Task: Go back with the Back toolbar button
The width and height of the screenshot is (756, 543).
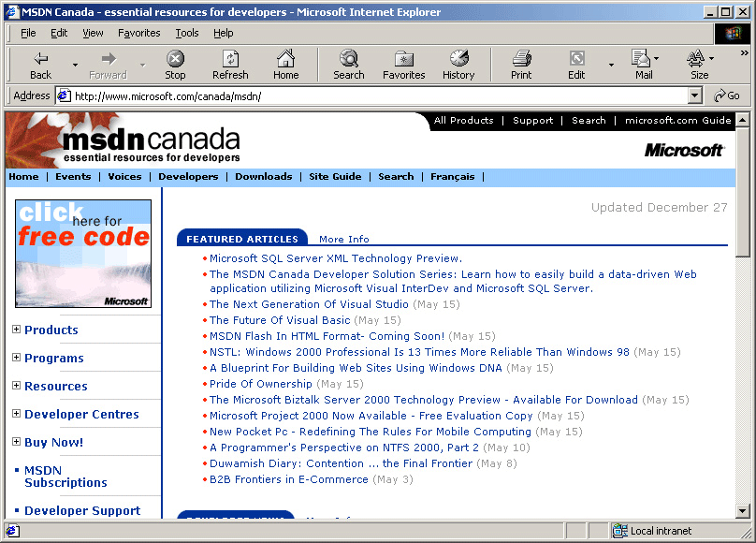Action: 40,66
